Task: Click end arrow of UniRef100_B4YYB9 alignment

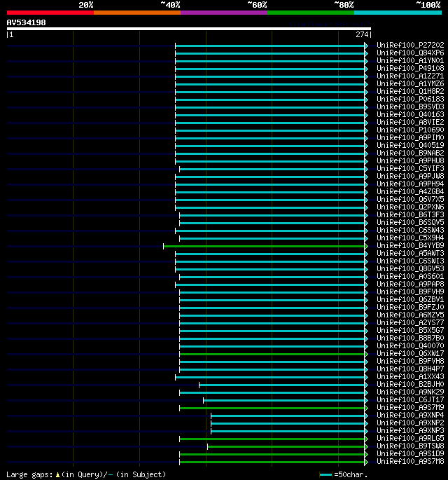Action: (x=366, y=246)
